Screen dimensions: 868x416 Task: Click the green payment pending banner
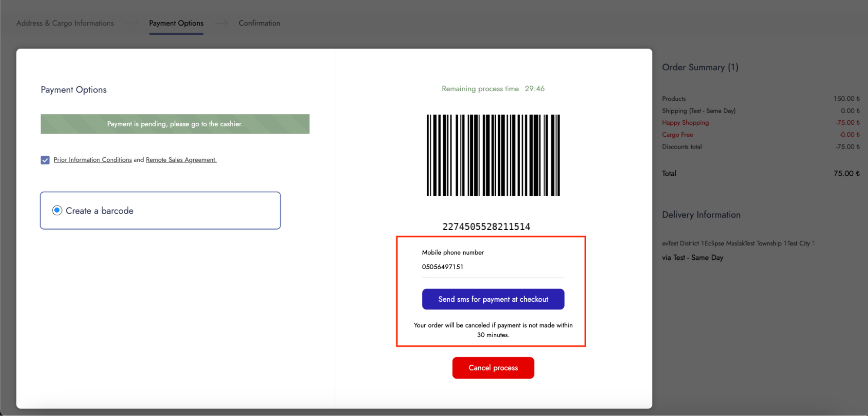pyautogui.click(x=175, y=124)
